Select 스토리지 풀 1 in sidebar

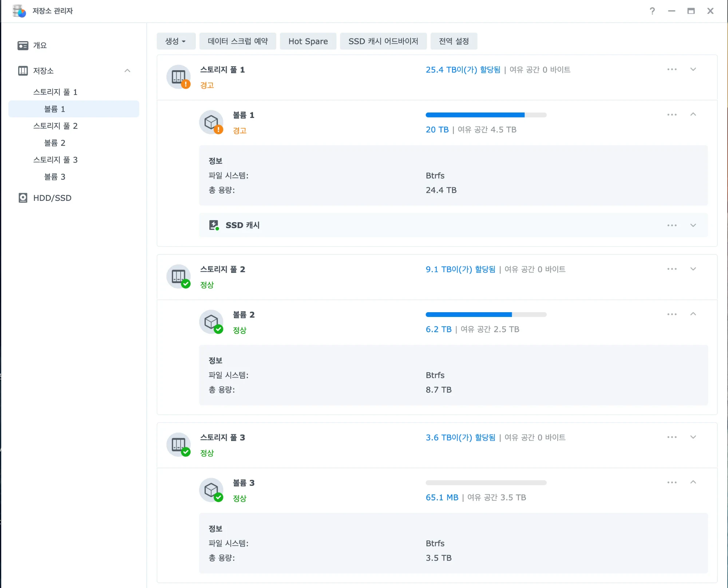[74, 92]
